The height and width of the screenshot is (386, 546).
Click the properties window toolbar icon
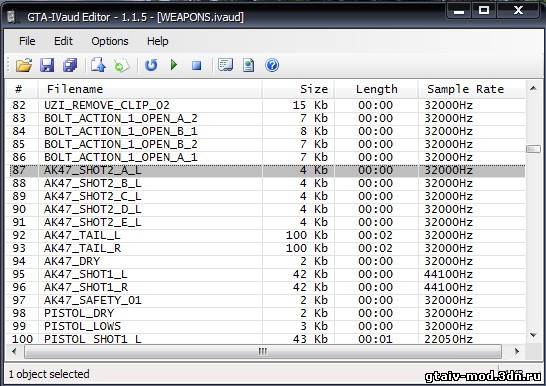click(225, 65)
